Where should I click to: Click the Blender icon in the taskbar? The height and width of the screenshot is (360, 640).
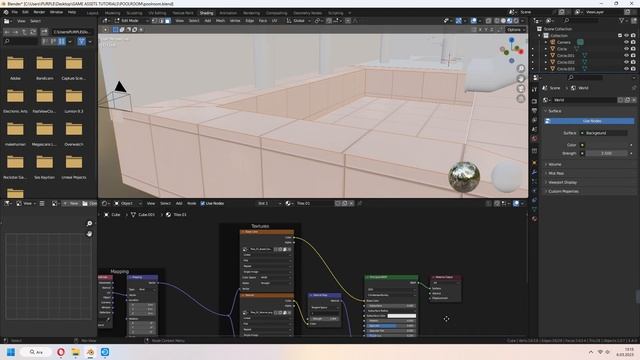(x=90, y=352)
